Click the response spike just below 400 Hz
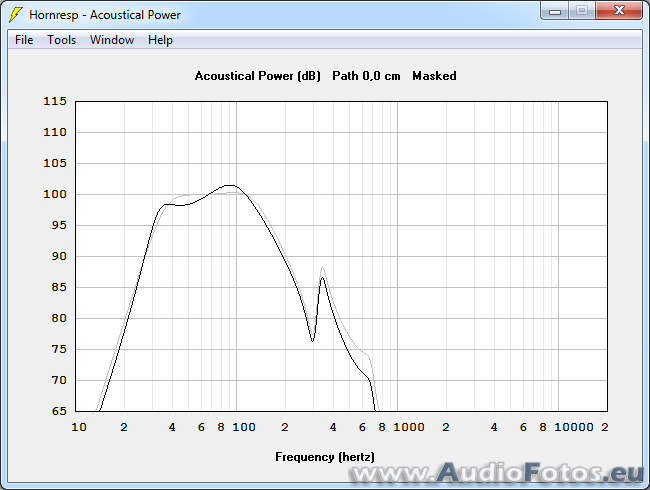 (322, 277)
